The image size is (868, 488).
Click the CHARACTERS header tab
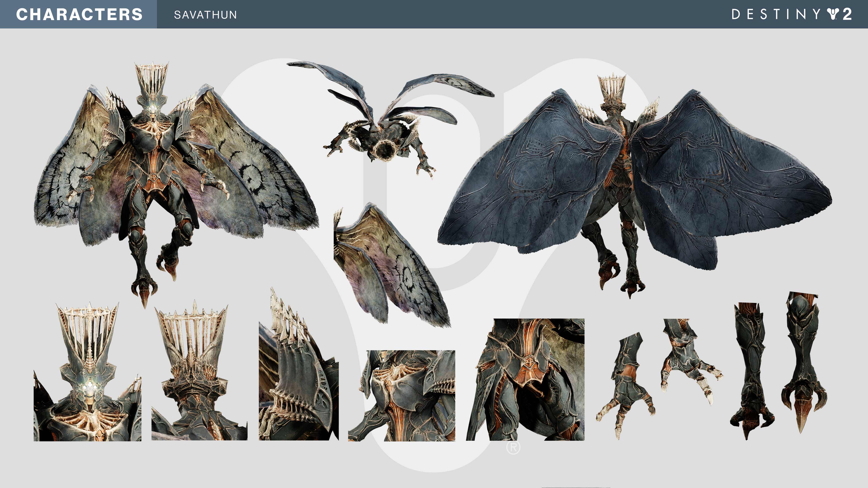click(x=79, y=14)
